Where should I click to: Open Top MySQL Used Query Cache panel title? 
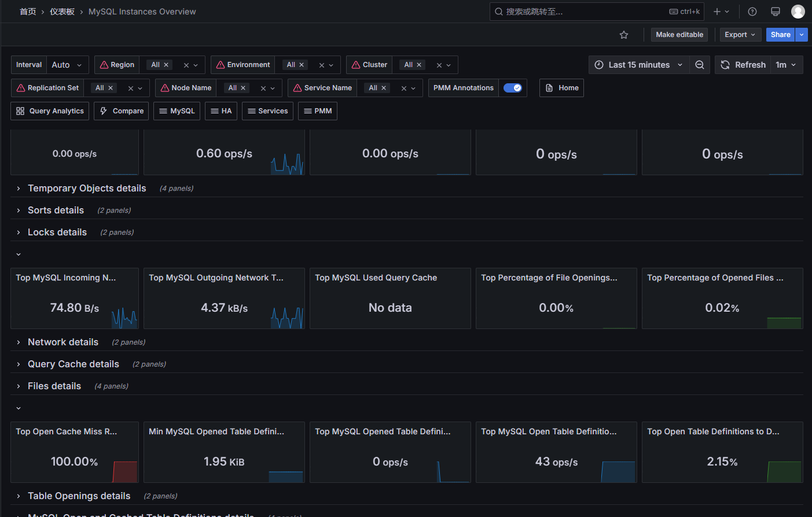(376, 278)
